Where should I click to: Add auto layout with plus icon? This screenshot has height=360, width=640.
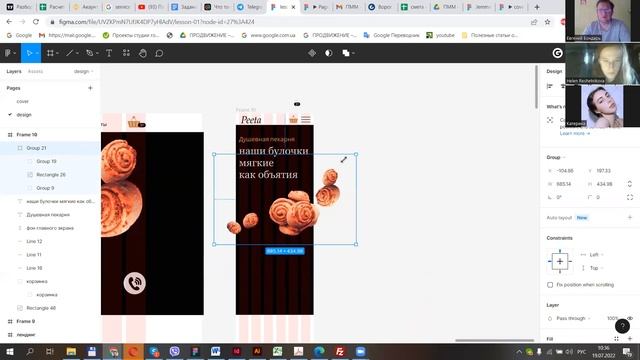tap(630, 218)
